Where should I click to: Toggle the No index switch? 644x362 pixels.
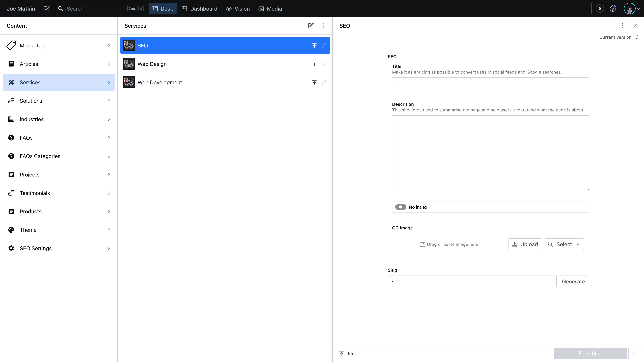(x=400, y=207)
